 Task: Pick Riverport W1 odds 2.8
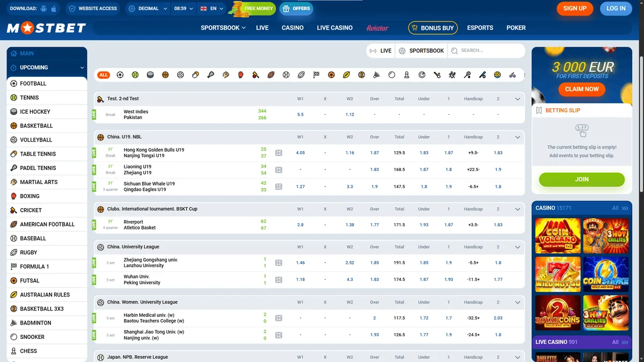click(x=300, y=225)
